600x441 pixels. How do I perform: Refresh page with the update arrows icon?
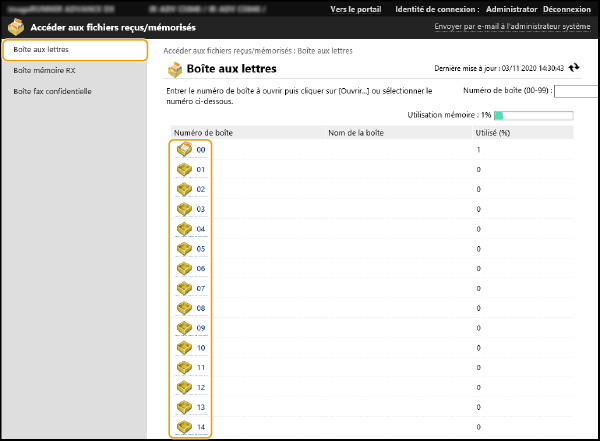[x=574, y=68]
